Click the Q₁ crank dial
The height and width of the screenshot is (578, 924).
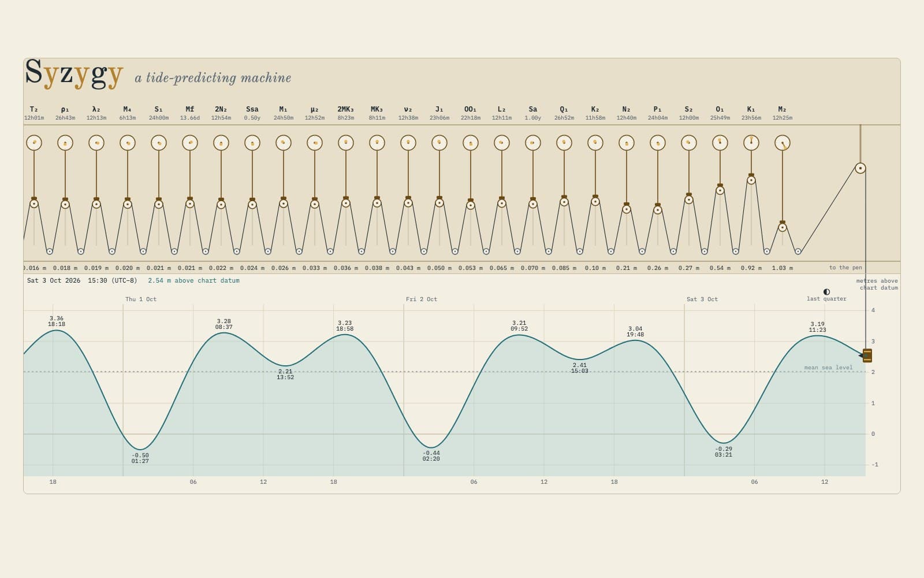564,143
